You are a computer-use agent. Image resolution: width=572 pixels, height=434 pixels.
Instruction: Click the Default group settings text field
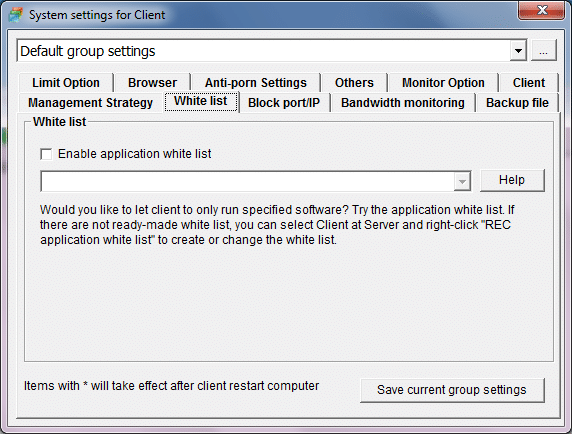[x=263, y=51]
